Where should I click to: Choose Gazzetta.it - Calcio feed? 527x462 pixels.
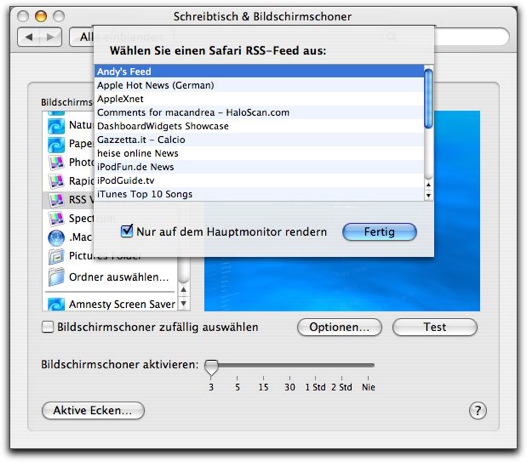click(x=259, y=140)
